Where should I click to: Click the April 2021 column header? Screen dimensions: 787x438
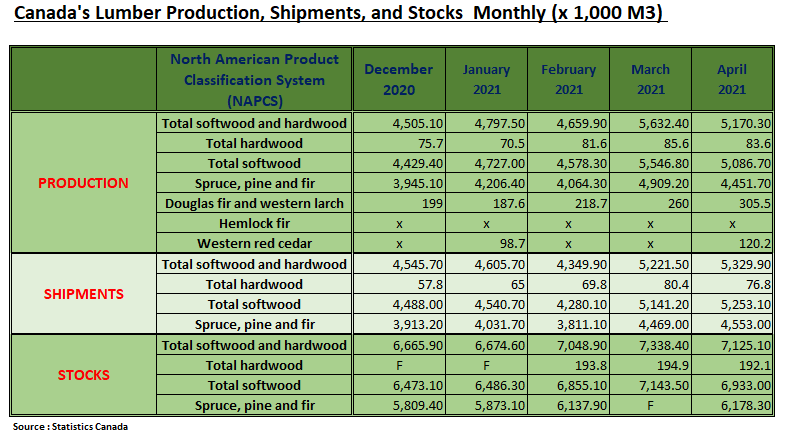pos(732,80)
